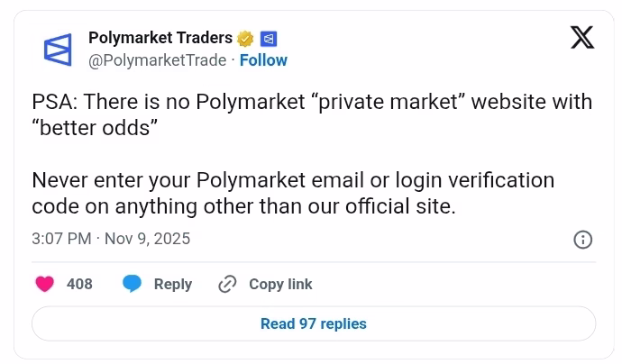Visit the @PolymarketTrade handle link
This screenshot has height=364, width=622.
click(157, 60)
